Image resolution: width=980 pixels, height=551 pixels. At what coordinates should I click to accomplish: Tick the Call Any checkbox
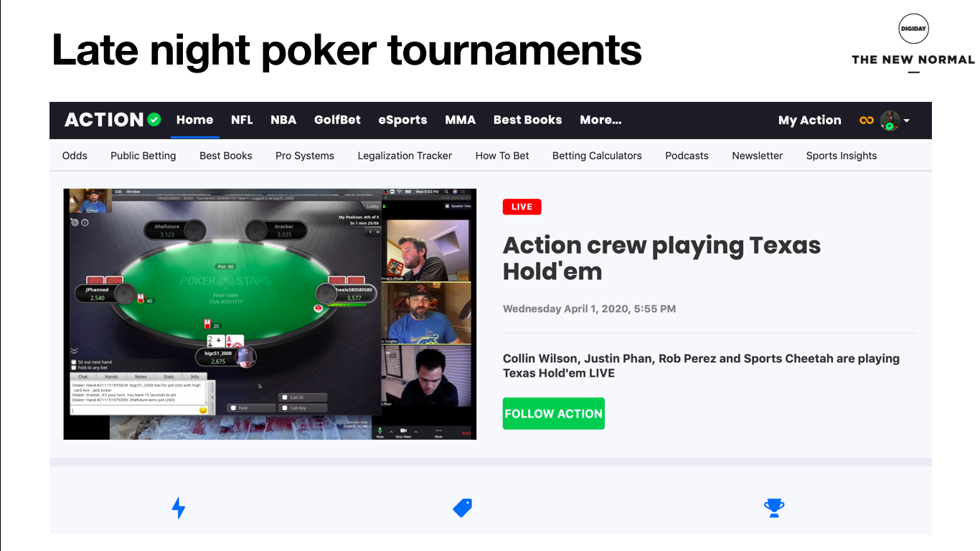(x=285, y=408)
